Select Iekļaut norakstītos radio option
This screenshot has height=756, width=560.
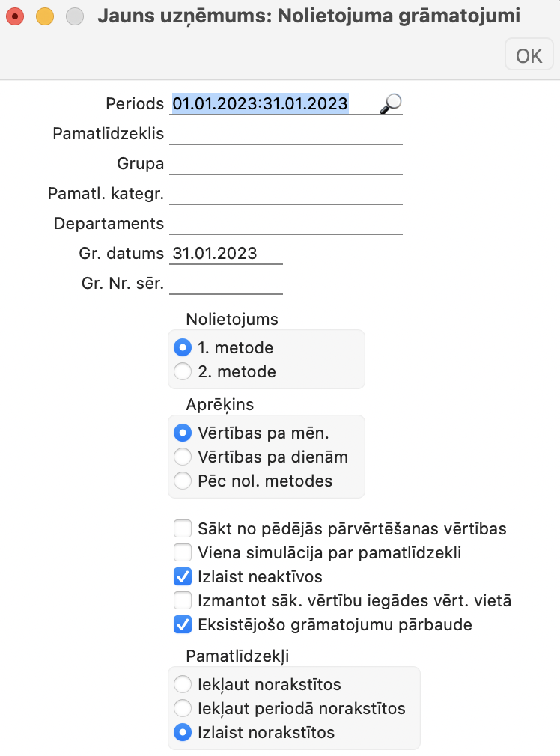pos(182,684)
